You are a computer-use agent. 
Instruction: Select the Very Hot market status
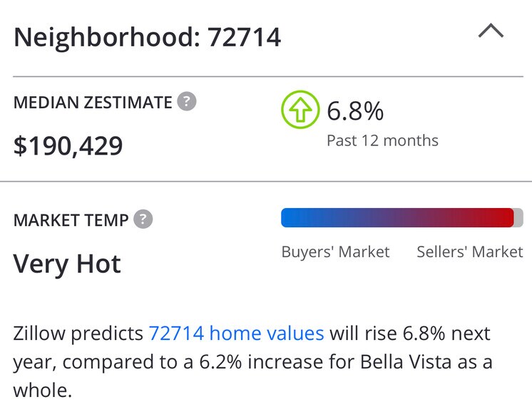pos(68,264)
